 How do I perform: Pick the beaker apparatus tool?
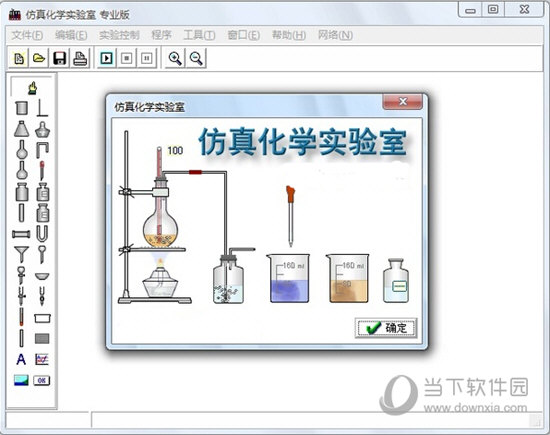click(21, 108)
